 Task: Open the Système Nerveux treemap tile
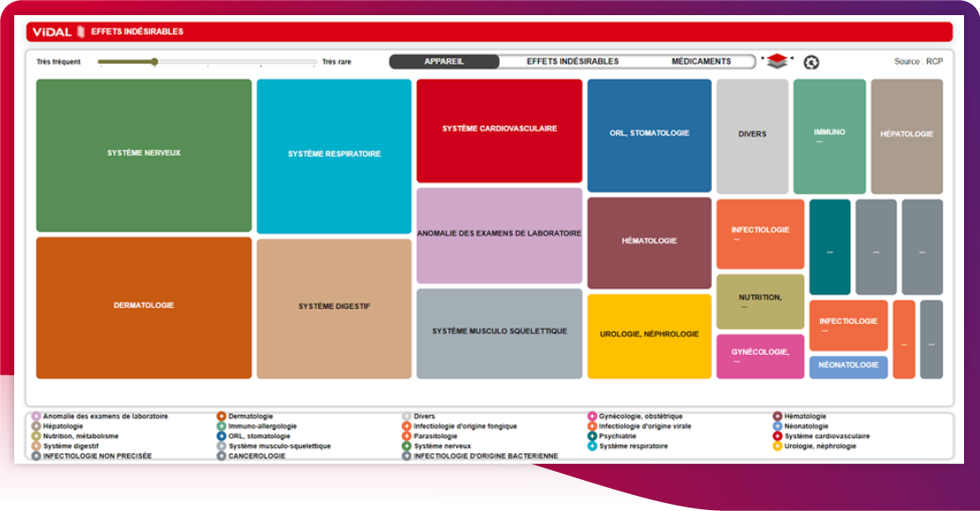(144, 154)
